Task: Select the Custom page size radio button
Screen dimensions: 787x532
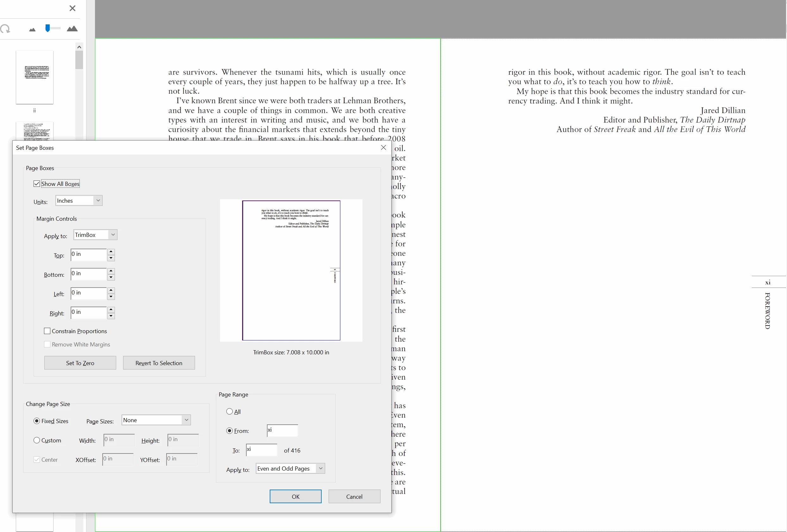Action: coord(37,440)
